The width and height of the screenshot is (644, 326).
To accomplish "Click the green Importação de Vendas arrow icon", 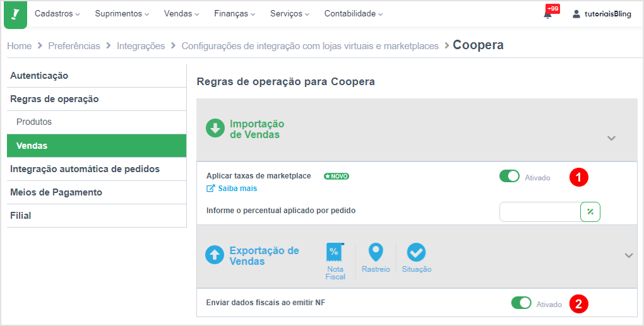I will click(215, 129).
